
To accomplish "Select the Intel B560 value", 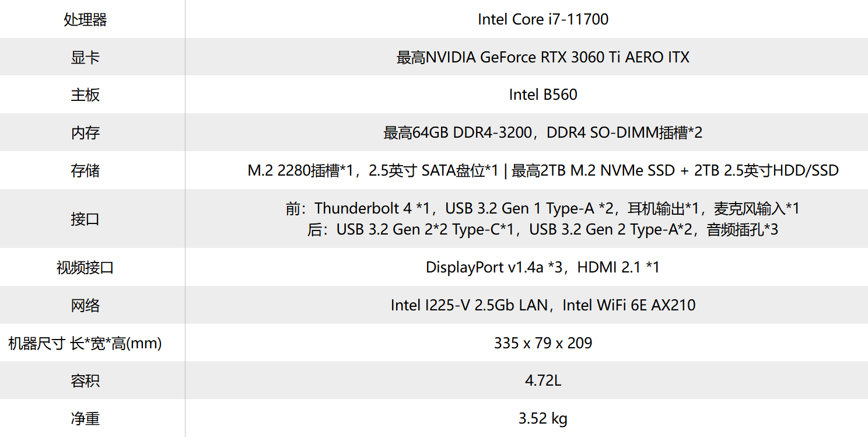I will [543, 95].
